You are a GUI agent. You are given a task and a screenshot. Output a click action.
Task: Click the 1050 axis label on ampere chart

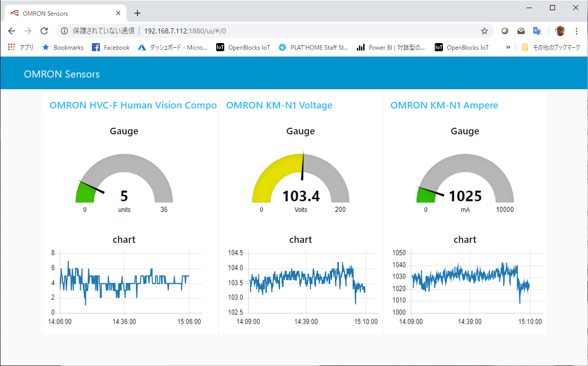click(x=399, y=253)
